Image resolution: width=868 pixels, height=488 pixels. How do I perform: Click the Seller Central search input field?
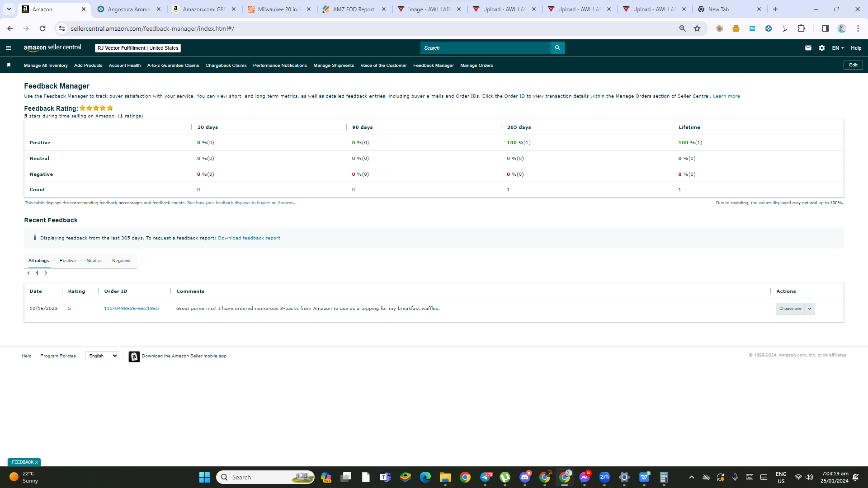[486, 48]
